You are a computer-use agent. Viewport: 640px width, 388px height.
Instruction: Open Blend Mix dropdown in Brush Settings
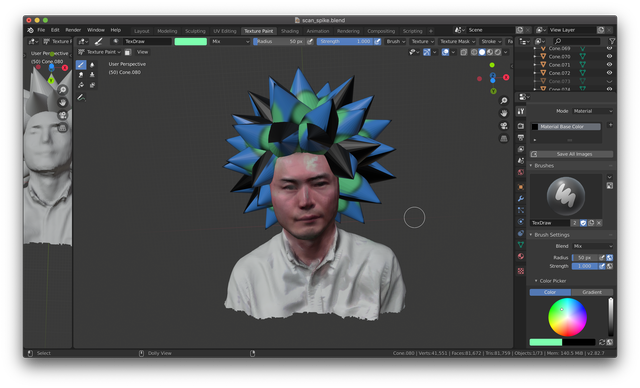tap(592, 246)
